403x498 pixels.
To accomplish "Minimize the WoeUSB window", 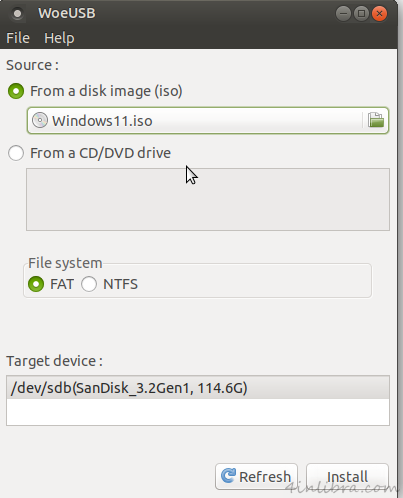I will tap(343, 14).
